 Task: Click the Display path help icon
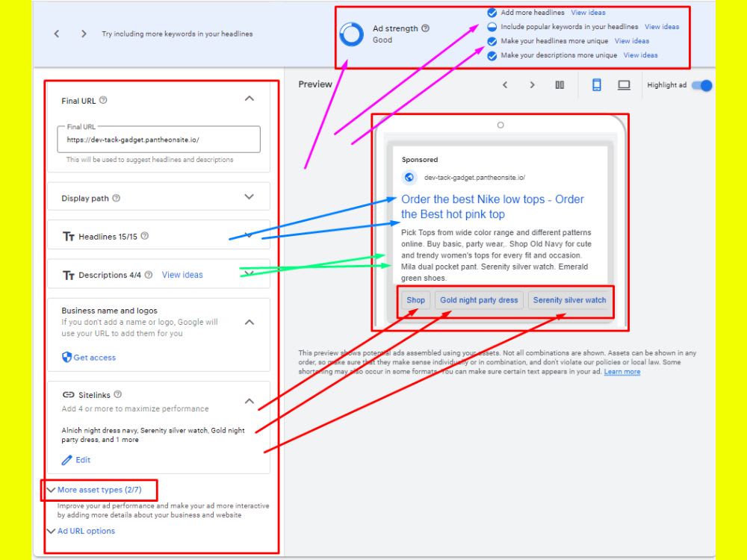click(x=116, y=198)
